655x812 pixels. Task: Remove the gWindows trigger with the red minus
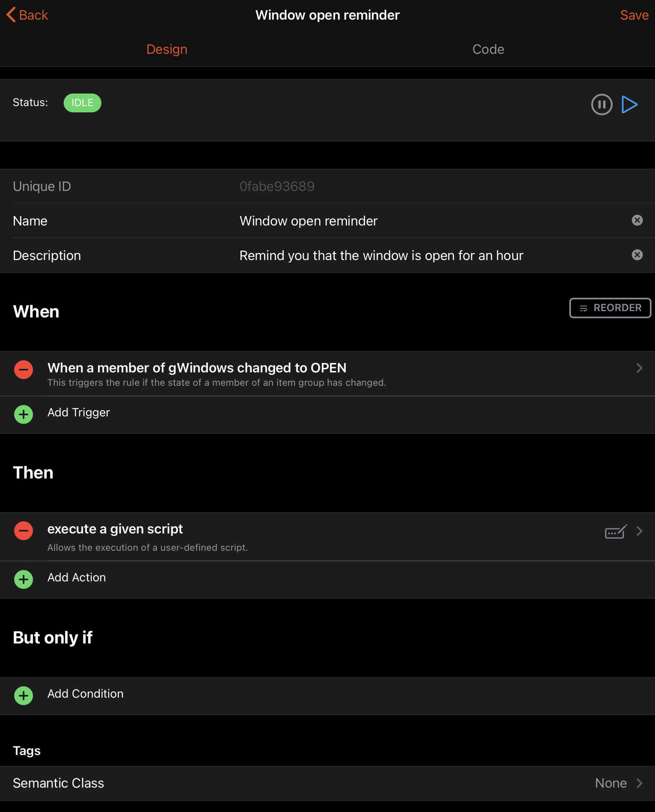pyautogui.click(x=23, y=369)
